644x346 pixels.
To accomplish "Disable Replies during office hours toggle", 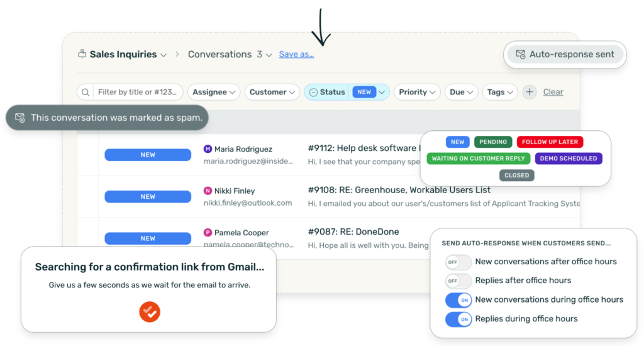I will coord(458,319).
